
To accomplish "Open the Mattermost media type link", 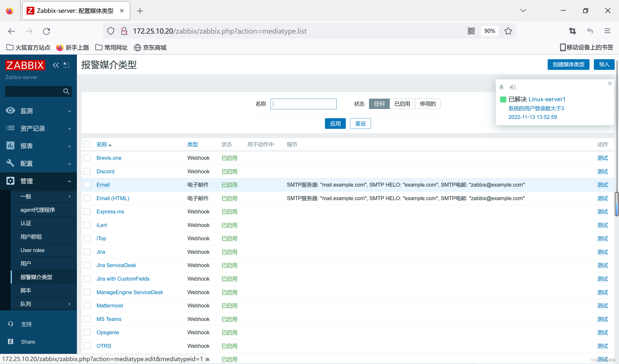I will coord(110,306).
